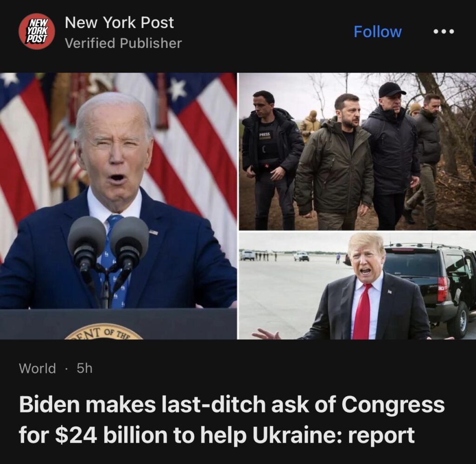Open the photo of man speaking at podium
476x464 pixels.
click(x=118, y=206)
